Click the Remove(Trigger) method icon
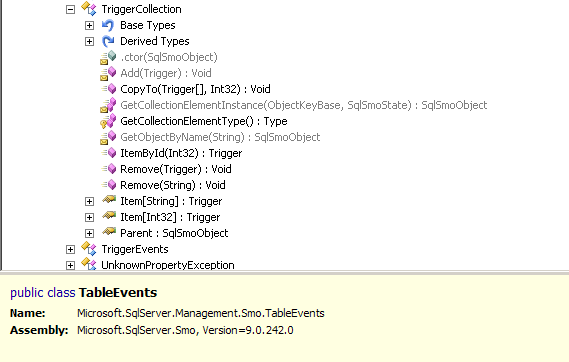This screenshot has height=362, width=569. (x=109, y=169)
